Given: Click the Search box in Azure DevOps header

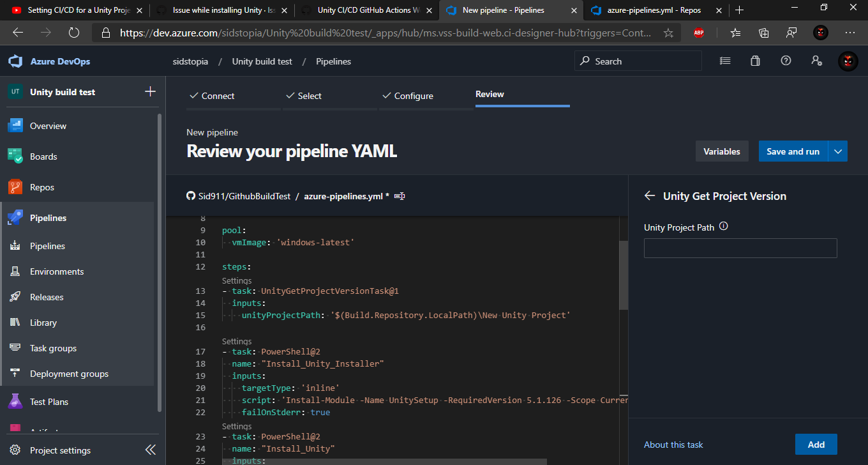Looking at the screenshot, I should coord(638,61).
